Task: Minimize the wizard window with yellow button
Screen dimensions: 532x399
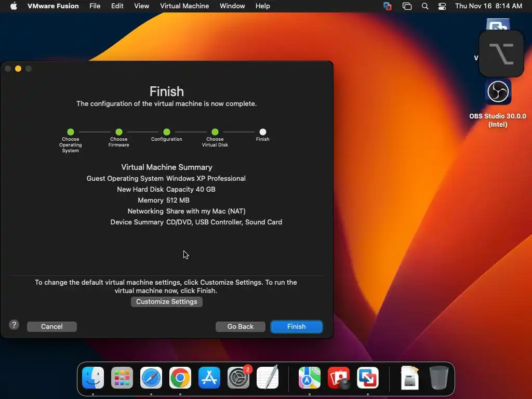Action: click(x=18, y=69)
